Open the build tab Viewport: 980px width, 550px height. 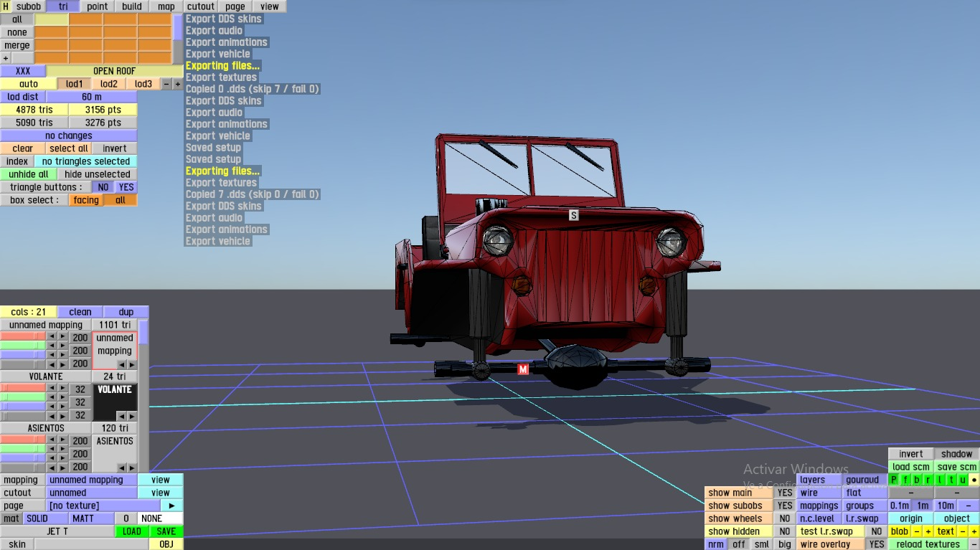[132, 6]
